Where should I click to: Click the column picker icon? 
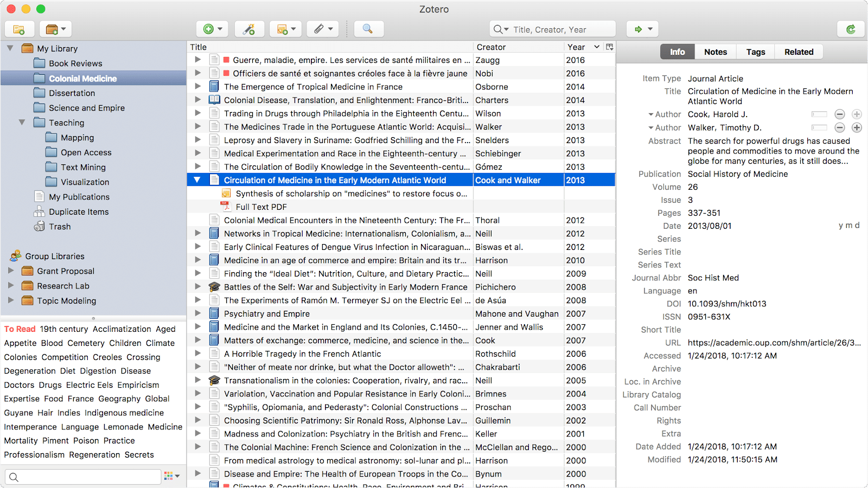point(610,47)
